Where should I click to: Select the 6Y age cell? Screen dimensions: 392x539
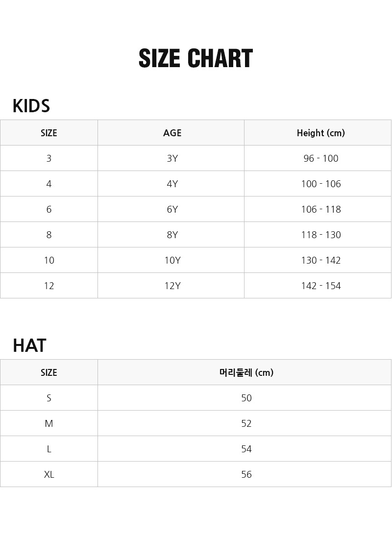coord(172,209)
